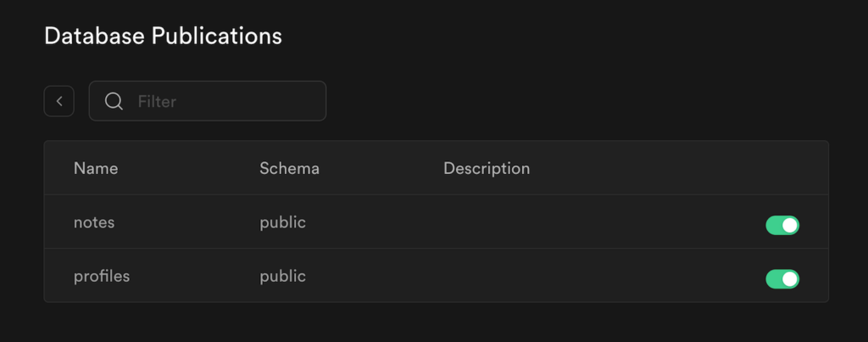Click the Description column header
This screenshot has height=342, width=868.
pyautogui.click(x=487, y=168)
